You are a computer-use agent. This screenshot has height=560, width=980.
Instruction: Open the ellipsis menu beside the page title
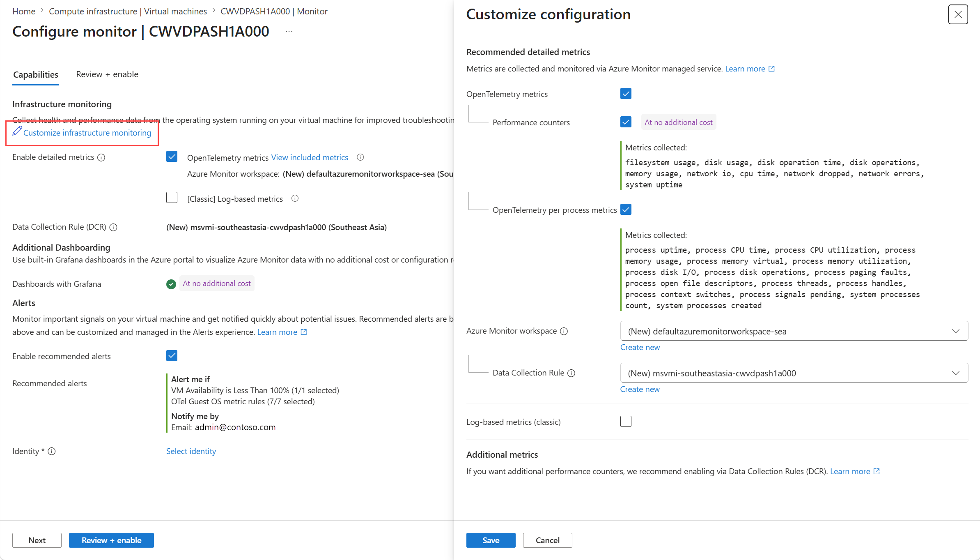pyautogui.click(x=289, y=32)
